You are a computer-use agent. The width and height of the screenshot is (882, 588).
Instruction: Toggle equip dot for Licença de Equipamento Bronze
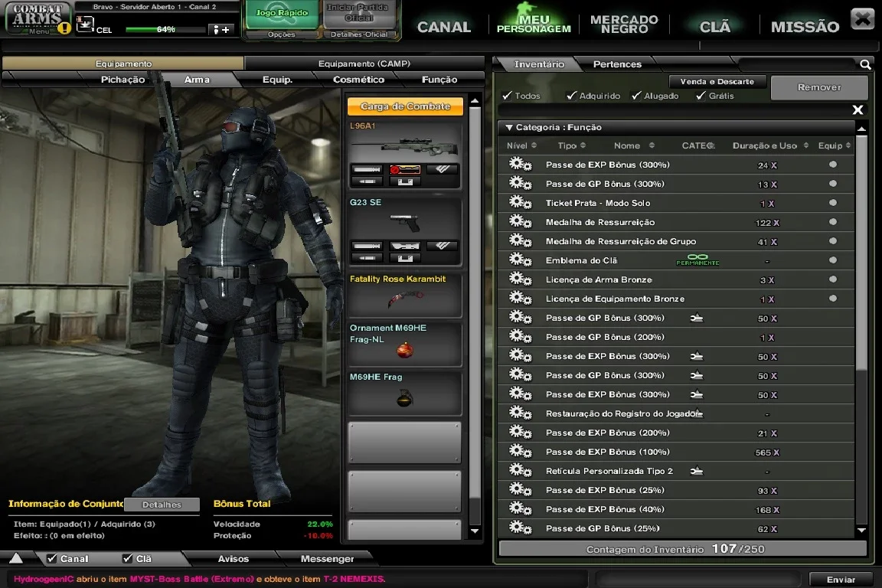pyautogui.click(x=832, y=299)
